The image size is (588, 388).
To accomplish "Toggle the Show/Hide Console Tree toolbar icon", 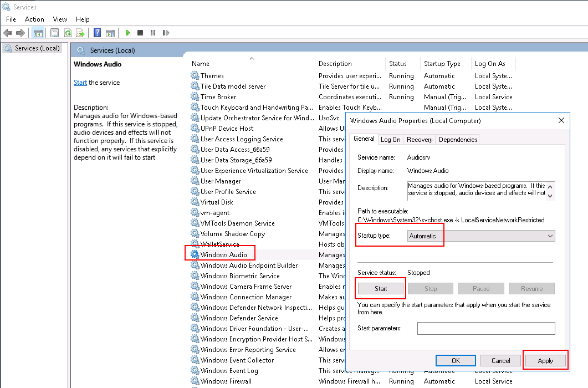I will tap(38, 33).
